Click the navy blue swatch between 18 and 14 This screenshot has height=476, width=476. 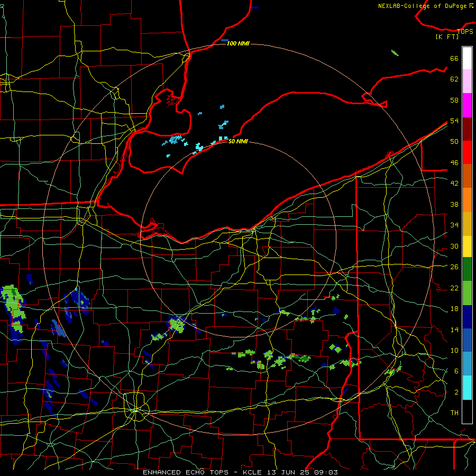[x=467, y=317]
